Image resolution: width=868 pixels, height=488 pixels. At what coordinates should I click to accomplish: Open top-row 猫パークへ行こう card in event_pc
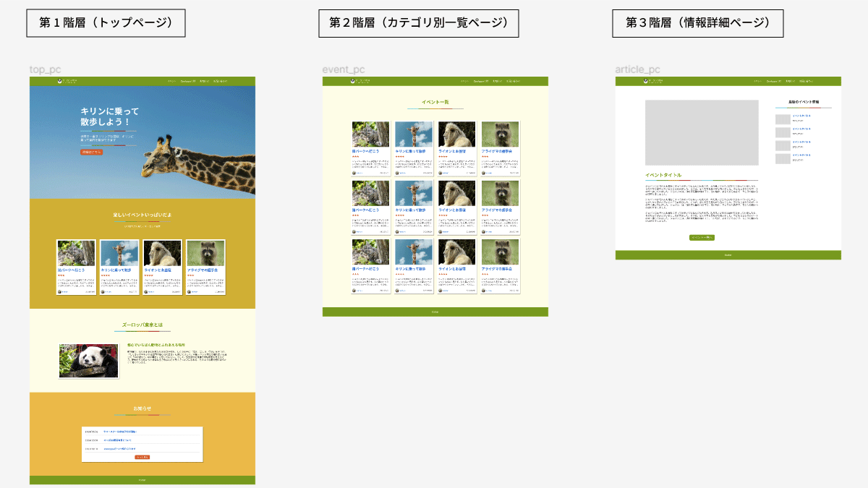(370, 148)
